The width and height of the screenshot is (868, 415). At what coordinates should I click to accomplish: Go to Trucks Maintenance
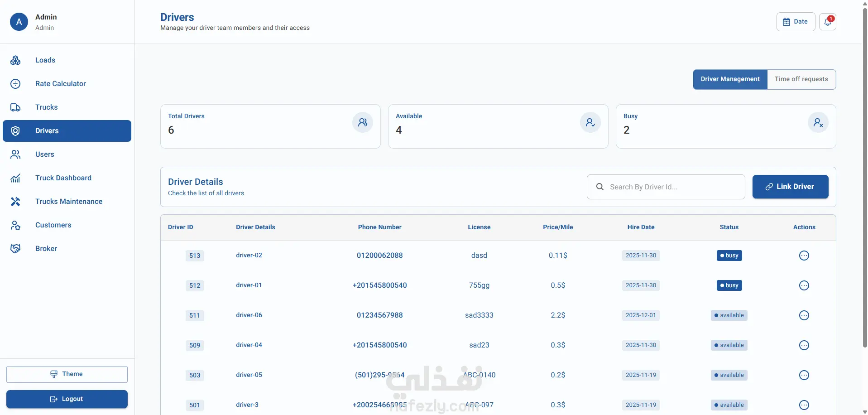67,202
